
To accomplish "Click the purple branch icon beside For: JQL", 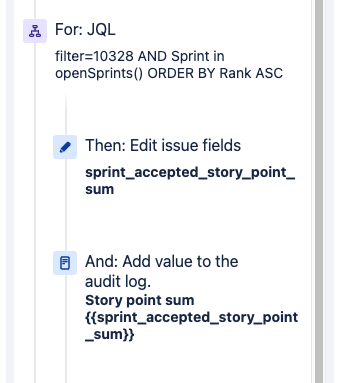I will [35, 31].
